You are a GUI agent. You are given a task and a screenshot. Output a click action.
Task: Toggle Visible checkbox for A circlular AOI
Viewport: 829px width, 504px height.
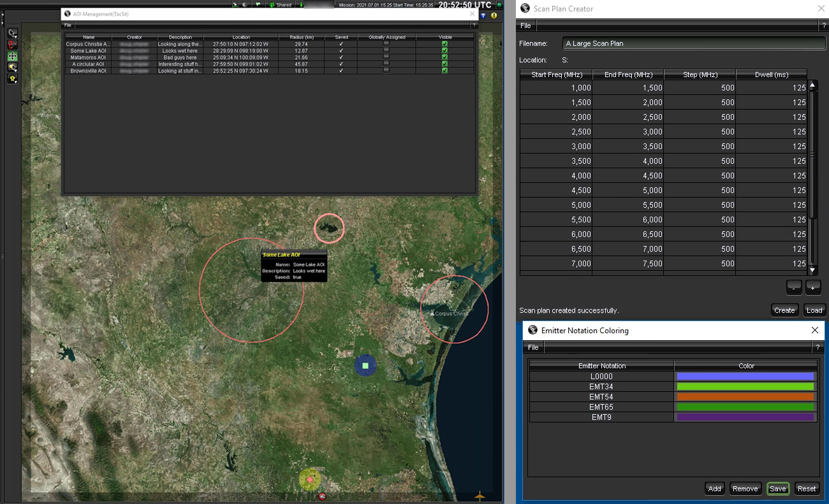[x=445, y=64]
